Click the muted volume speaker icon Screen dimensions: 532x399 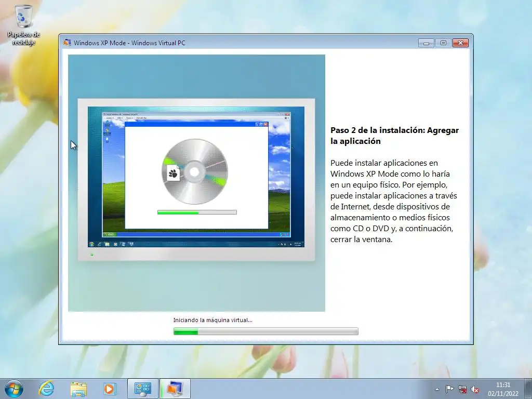coord(475,390)
